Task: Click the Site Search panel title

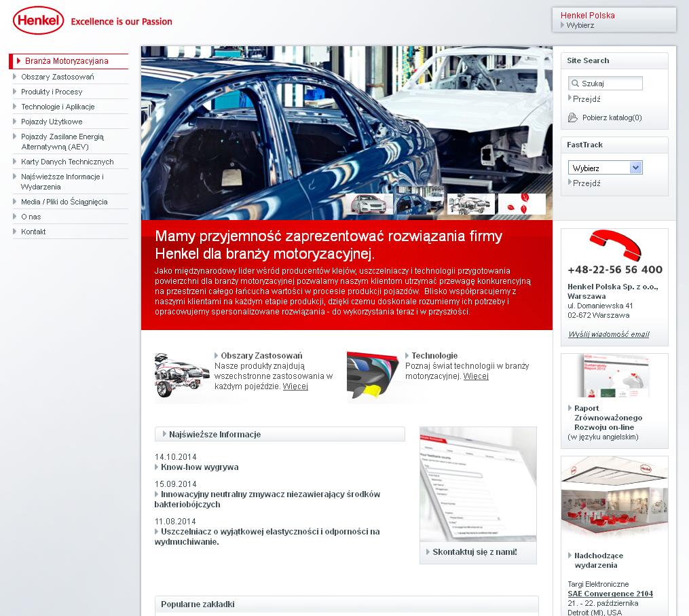Action: pos(588,60)
